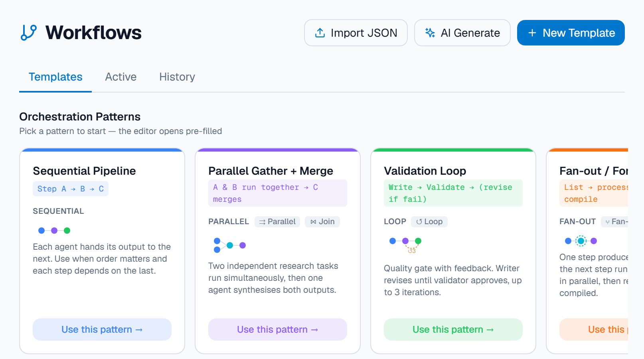The image size is (644, 359).
Task: Click the 'A & B run together' code snippet
Action: (278, 193)
